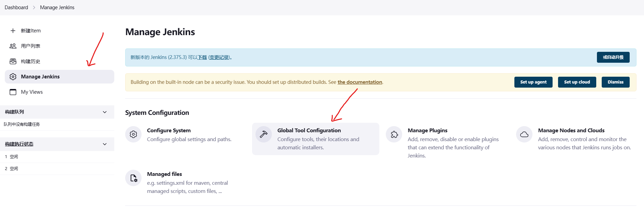Collapse the 构建执行状态 section chevron
The image size is (644, 211).
[105, 144]
